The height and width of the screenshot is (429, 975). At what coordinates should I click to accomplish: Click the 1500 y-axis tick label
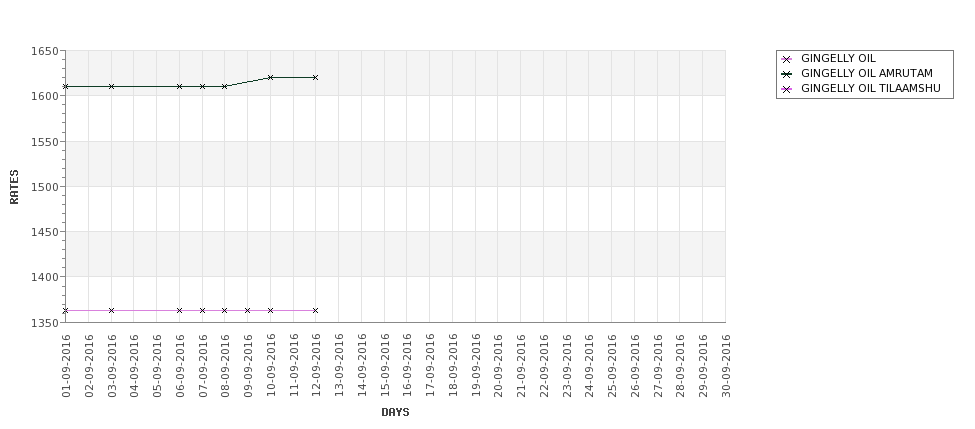(44, 187)
